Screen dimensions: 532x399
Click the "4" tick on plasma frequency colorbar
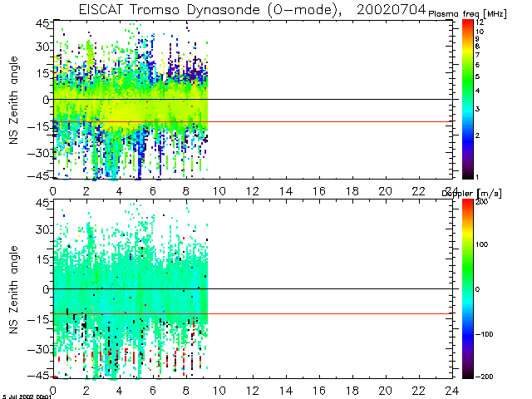[x=477, y=91]
